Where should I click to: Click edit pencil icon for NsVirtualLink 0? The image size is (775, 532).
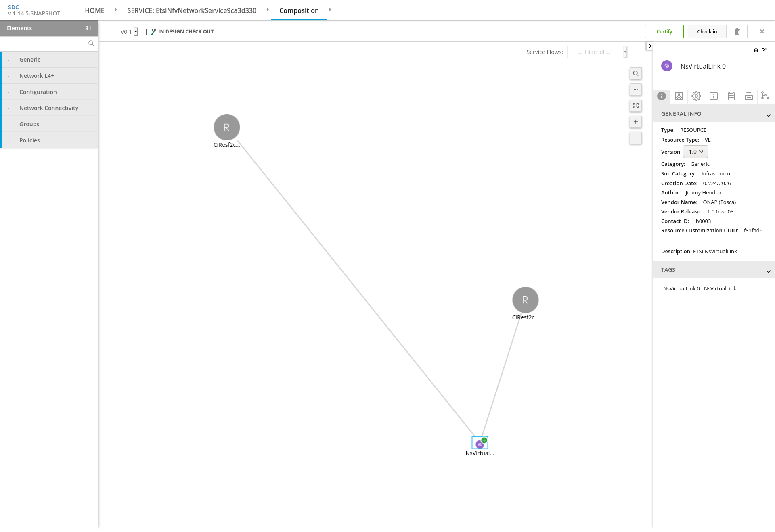[764, 50]
